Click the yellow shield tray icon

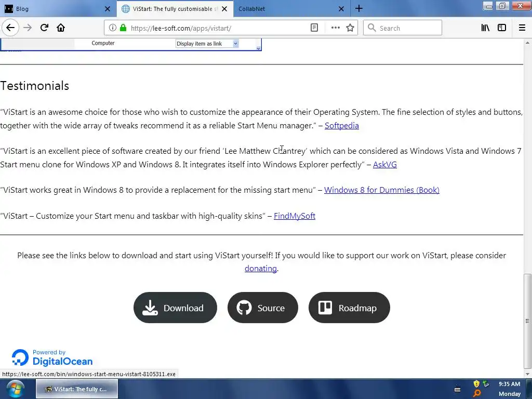tap(476, 384)
